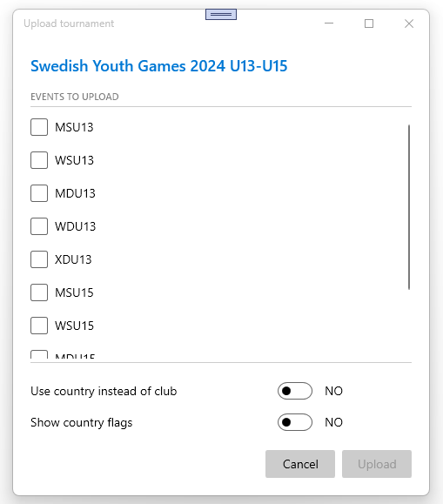This screenshot has height=504, width=443.
Task: Close the Upload tournament dialog
Action: 409,24
